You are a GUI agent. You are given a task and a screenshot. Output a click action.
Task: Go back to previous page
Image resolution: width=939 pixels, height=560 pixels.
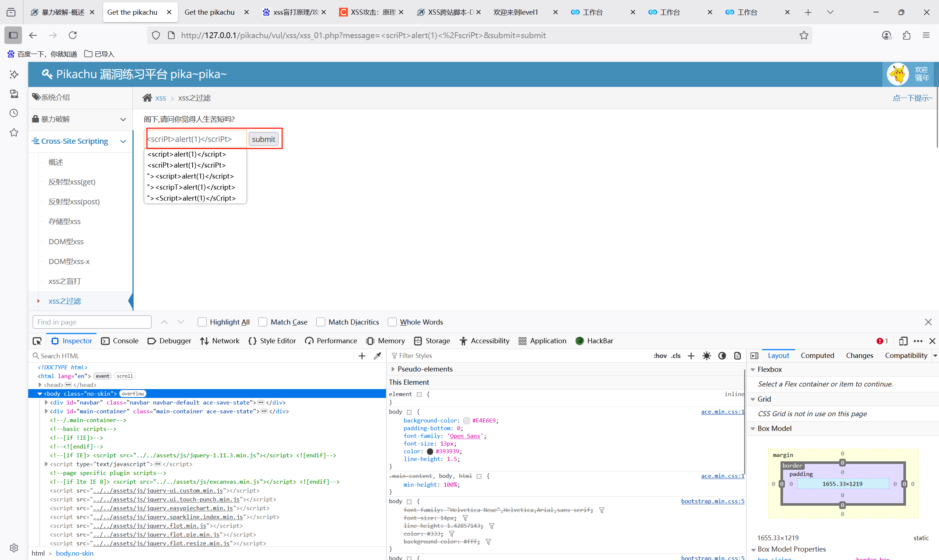coord(33,35)
